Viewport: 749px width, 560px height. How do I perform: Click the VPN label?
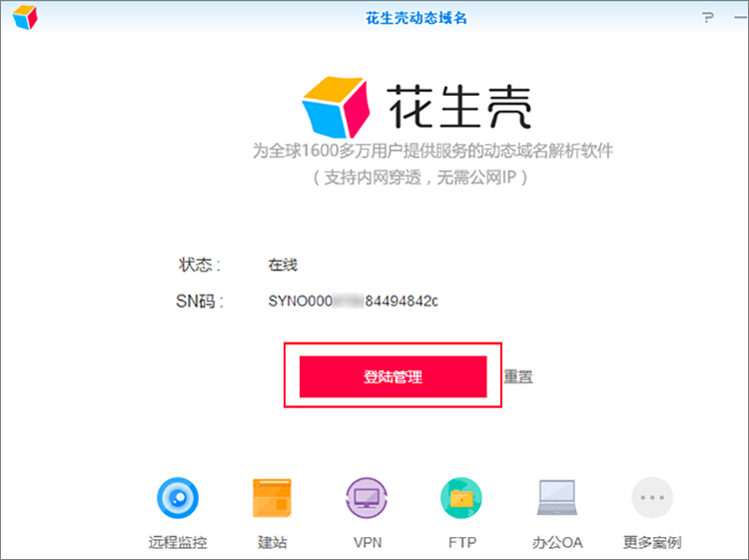[368, 543]
